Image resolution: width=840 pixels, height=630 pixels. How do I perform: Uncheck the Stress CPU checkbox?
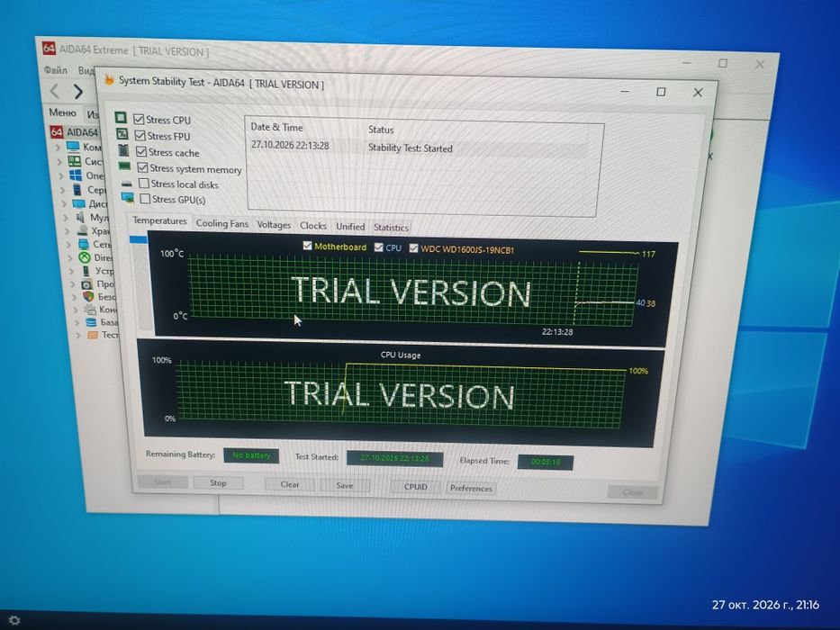(139, 119)
